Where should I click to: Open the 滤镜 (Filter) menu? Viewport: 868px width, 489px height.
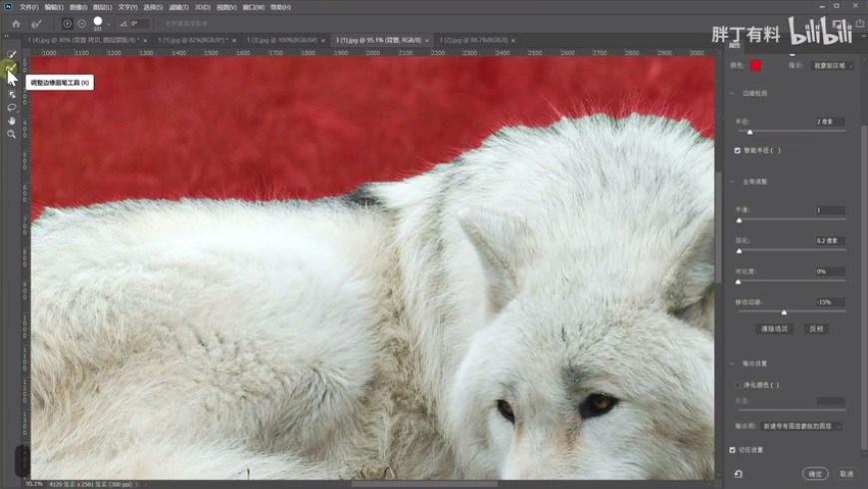click(178, 7)
